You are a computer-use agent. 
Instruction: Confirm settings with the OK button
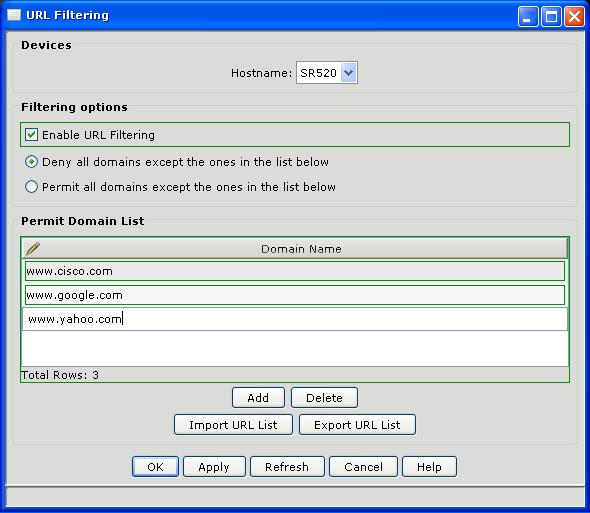(x=155, y=467)
